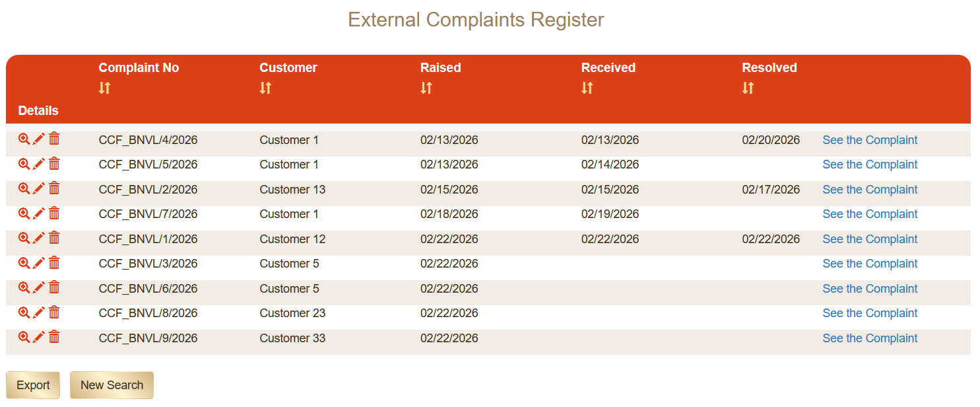Sort by Customer column arrows
The height and width of the screenshot is (407, 980).
pyautogui.click(x=265, y=88)
